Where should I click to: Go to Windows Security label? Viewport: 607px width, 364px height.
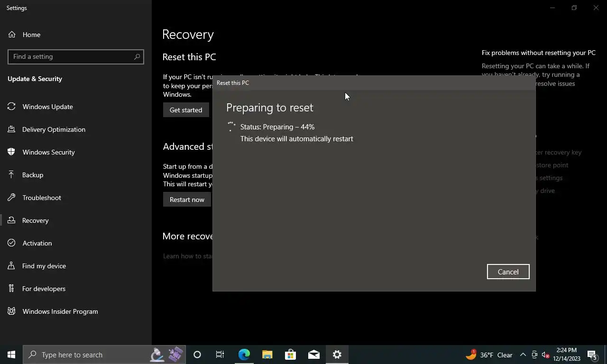pos(48,152)
